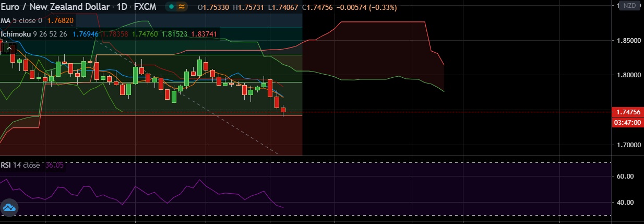Click the green market status dot

click(x=172, y=7)
